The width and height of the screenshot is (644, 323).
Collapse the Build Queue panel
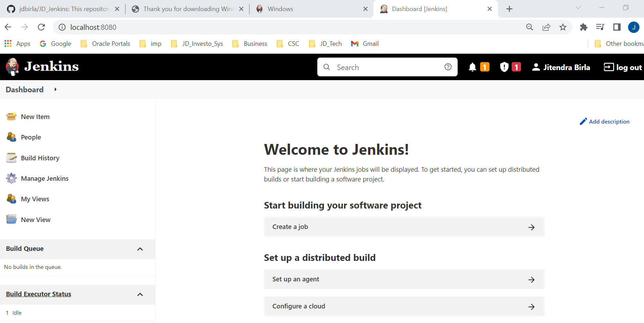point(140,249)
